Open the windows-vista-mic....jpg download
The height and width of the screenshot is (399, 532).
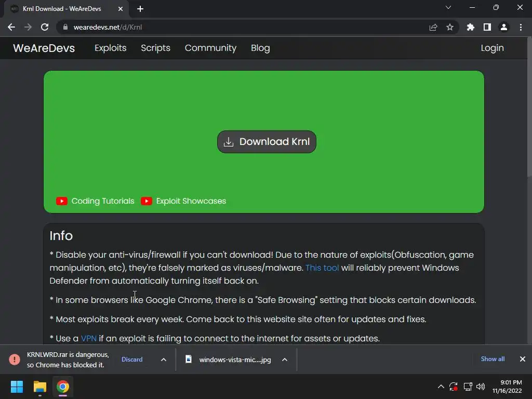tap(235, 360)
